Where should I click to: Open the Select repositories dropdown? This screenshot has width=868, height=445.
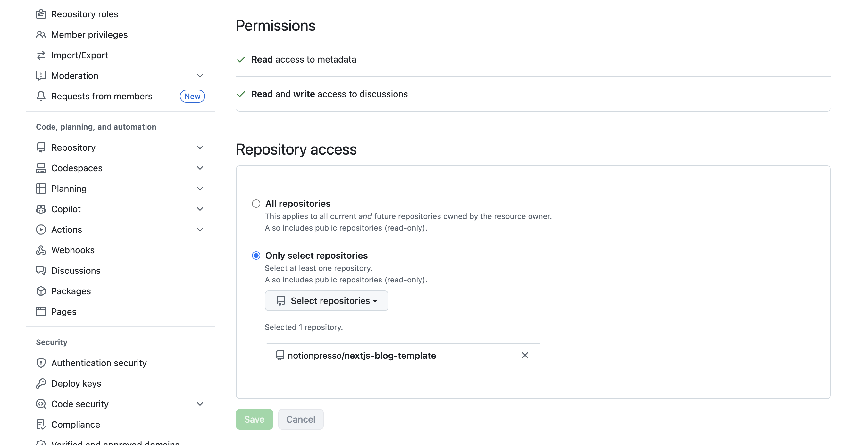326,301
